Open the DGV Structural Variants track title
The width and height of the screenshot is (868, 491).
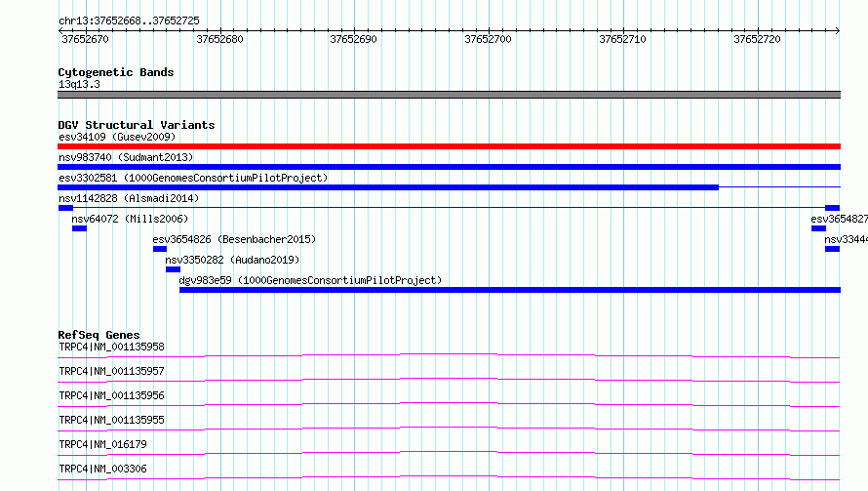coord(137,125)
